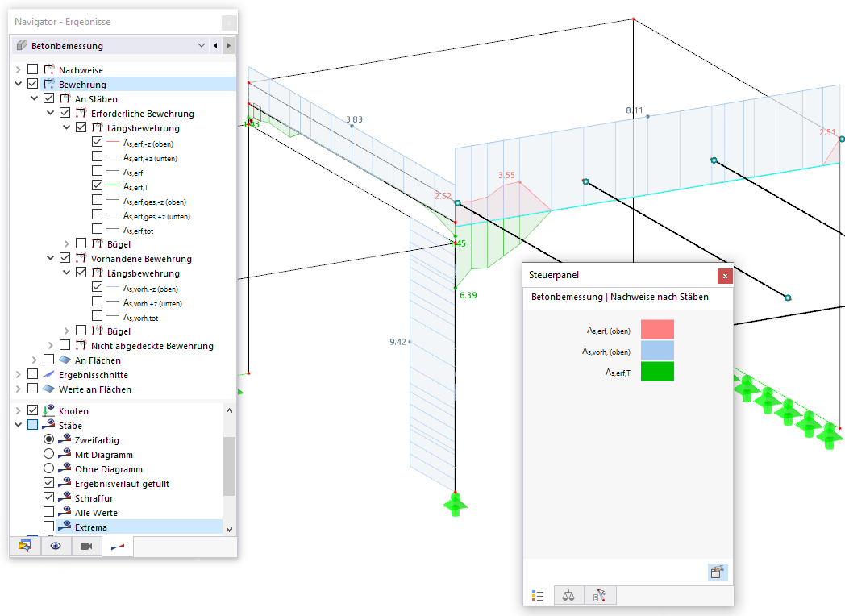Click the As,erf (oben) red color swatch
The width and height of the screenshot is (845, 616).
657,329
